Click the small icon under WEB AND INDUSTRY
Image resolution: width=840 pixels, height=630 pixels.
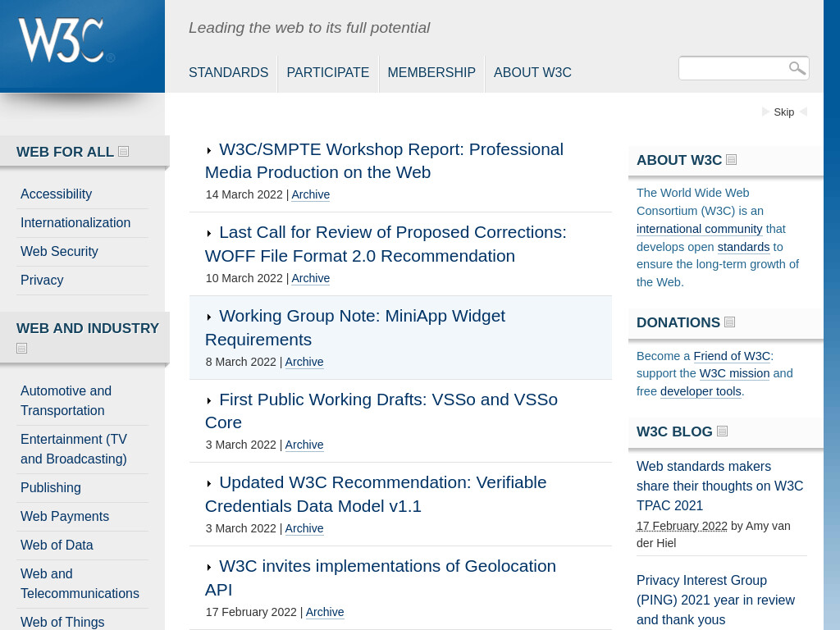[21, 348]
